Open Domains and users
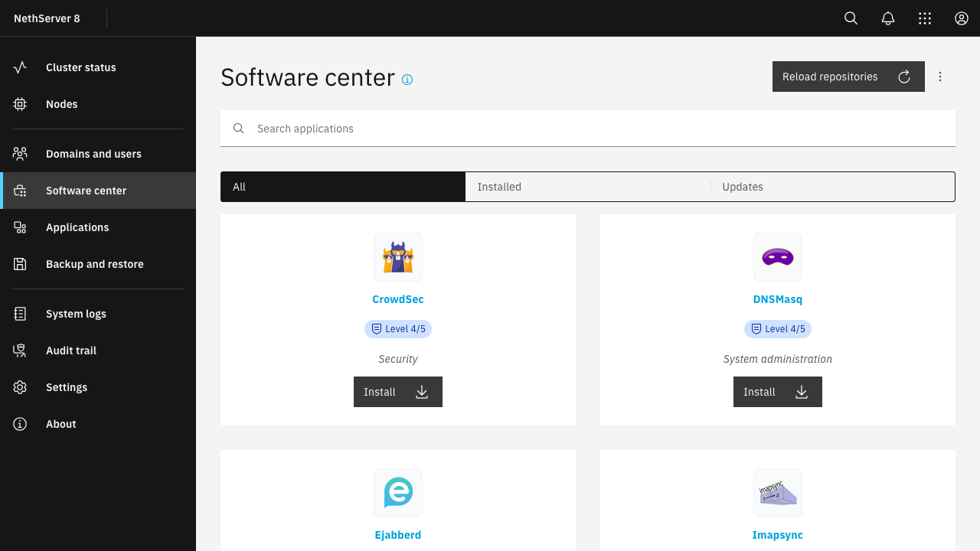This screenshot has height=551, width=980. click(x=98, y=154)
